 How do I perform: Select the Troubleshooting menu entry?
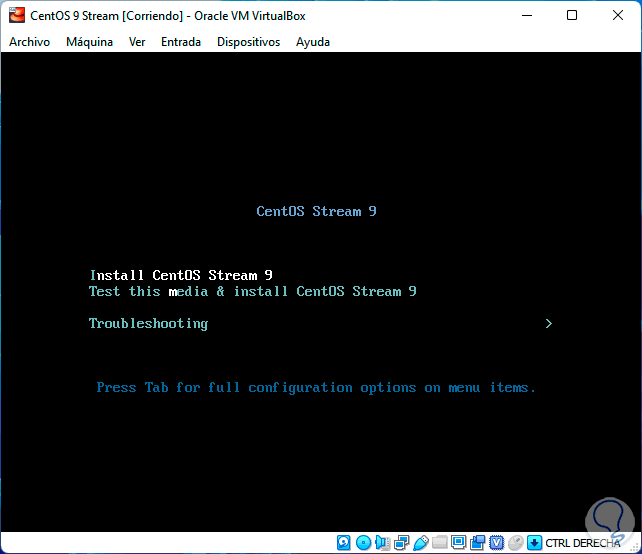coord(148,323)
